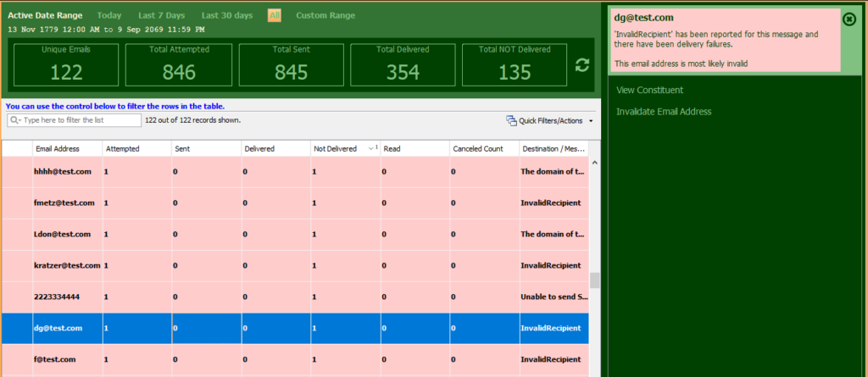Click the date range text 13 Nov 1779
The height and width of the screenshot is (377, 868).
coord(106,30)
